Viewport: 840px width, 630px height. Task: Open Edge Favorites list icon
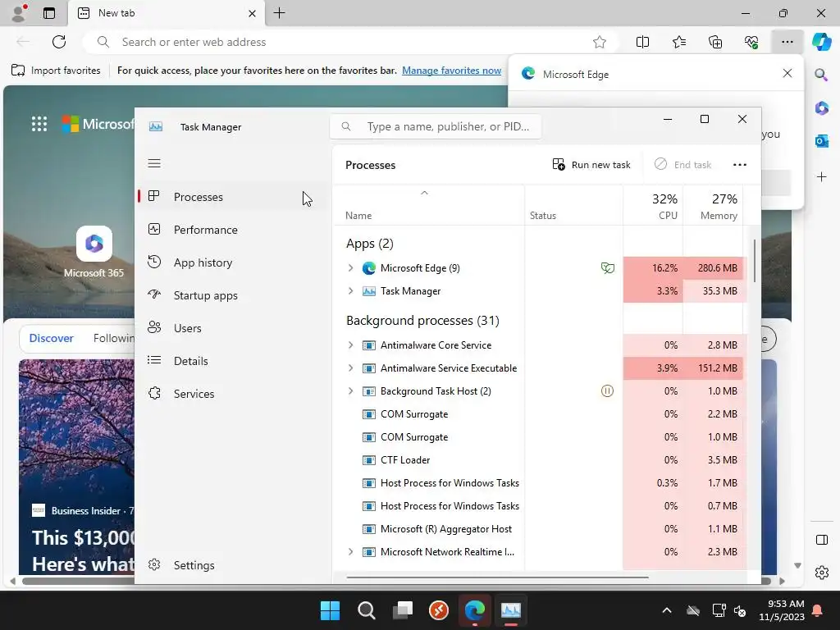pyautogui.click(x=678, y=42)
